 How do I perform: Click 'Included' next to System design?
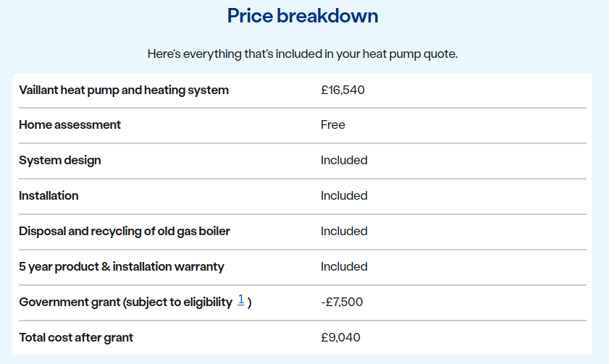click(344, 160)
